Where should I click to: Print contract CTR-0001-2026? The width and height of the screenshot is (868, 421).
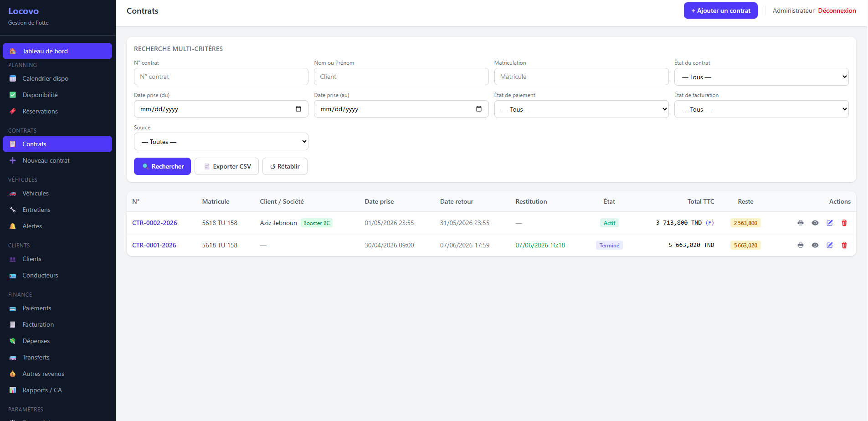801,245
